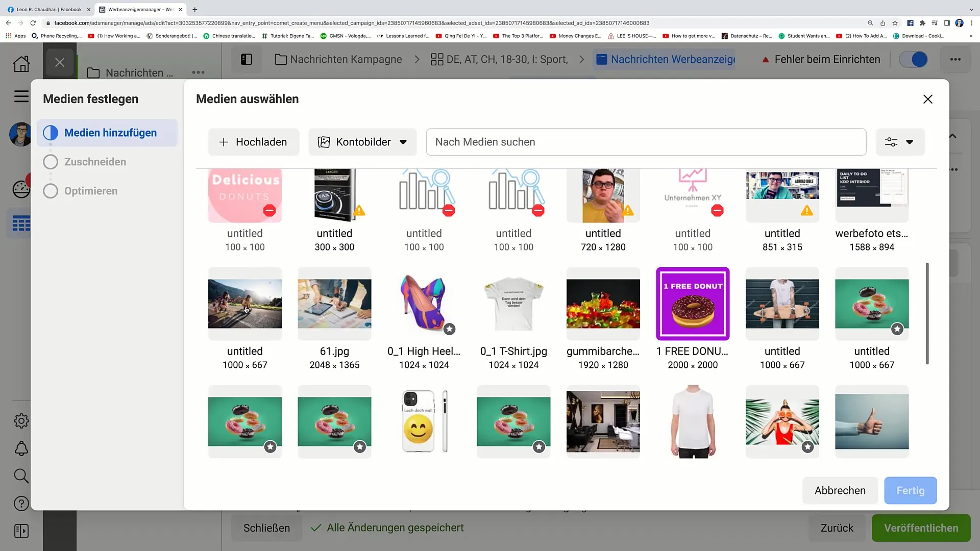This screenshot has width=980, height=551.
Task: Click the Abbrechen button to cancel
Action: [840, 490]
